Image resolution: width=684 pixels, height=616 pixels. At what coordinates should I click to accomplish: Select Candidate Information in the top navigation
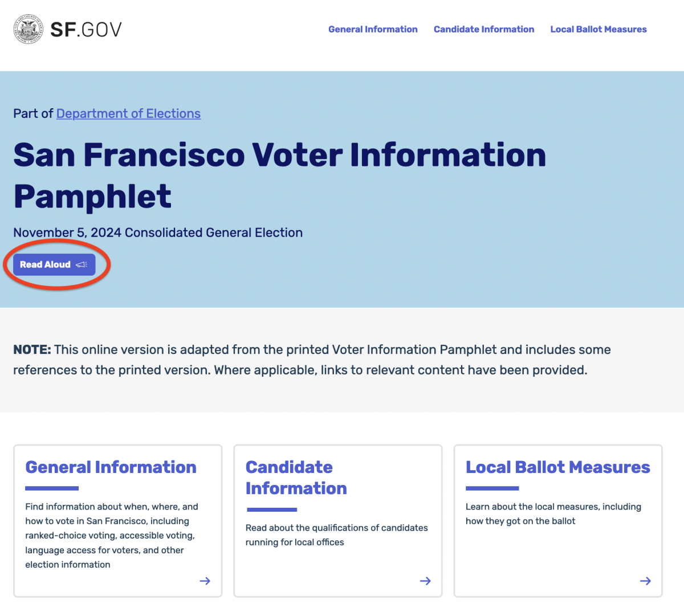coord(484,29)
